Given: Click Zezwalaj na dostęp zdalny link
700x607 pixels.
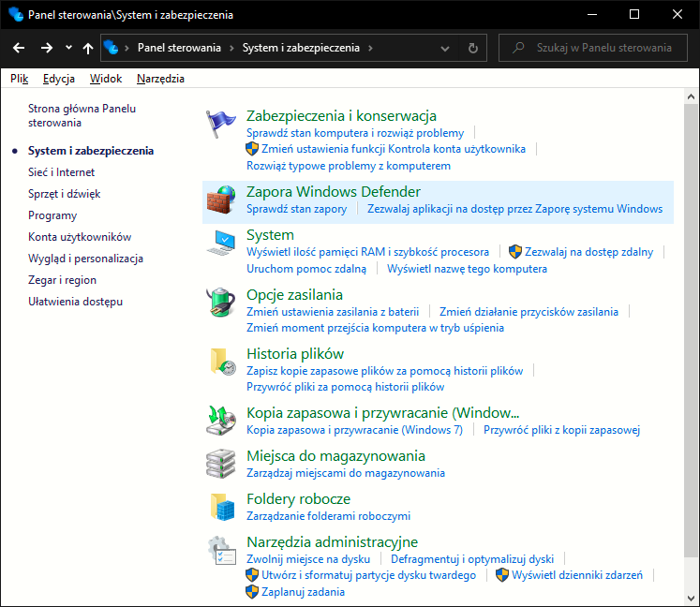Looking at the screenshot, I should [588, 252].
